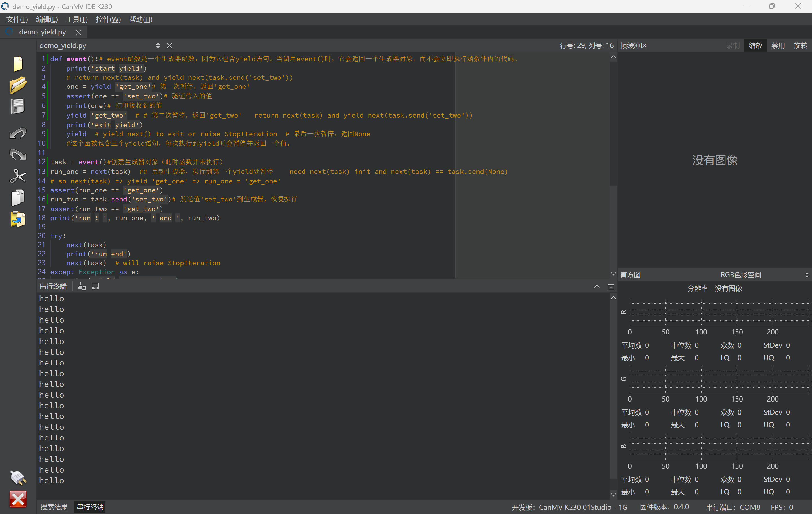Click the serial terminal maximize box icon
Viewport: 812px width, 514px height.
tap(611, 287)
